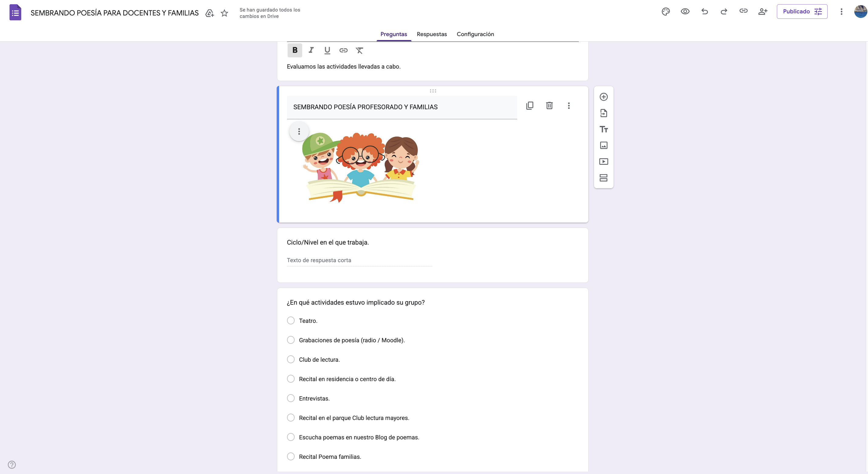Viewport: 868px width, 474px height.
Task: Choose the Club de lectura option
Action: tap(291, 360)
